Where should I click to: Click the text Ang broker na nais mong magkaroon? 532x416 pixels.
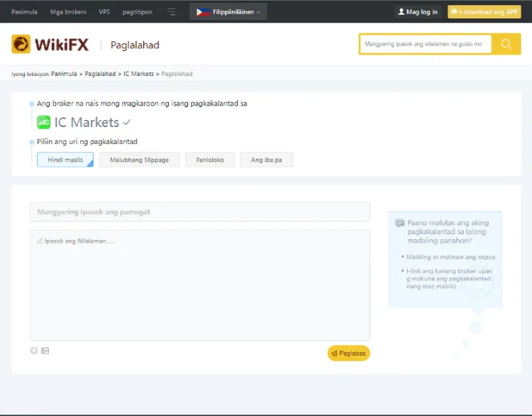coord(142,104)
